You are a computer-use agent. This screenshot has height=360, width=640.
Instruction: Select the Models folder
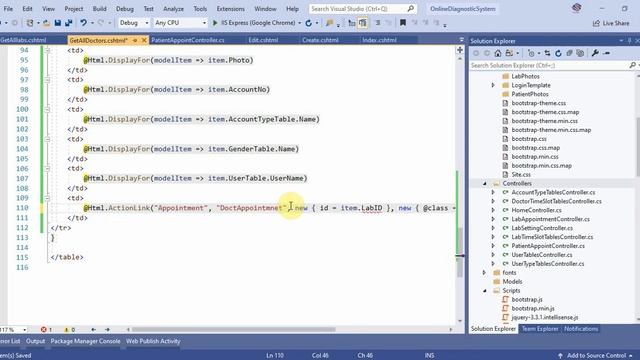coord(512,282)
